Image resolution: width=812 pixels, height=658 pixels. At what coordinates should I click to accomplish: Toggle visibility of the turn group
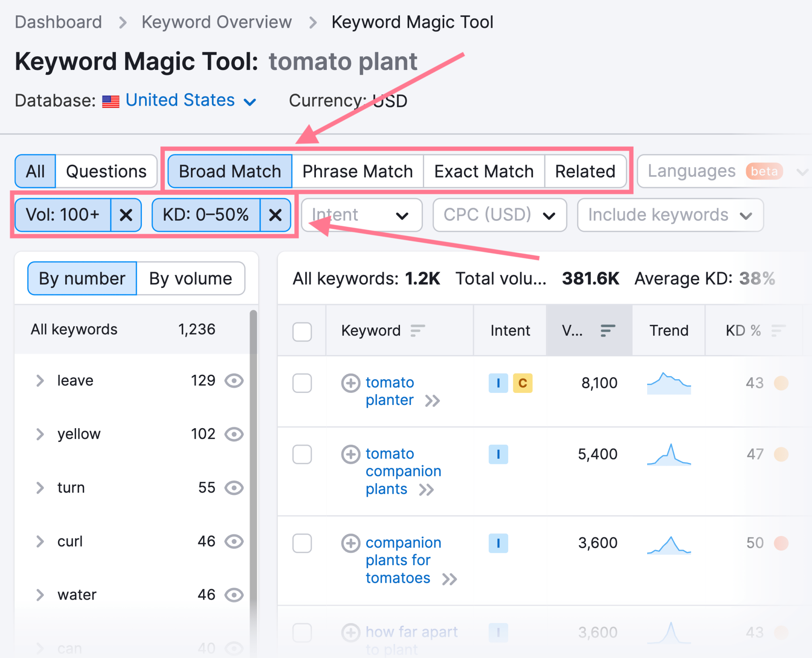pos(234,488)
